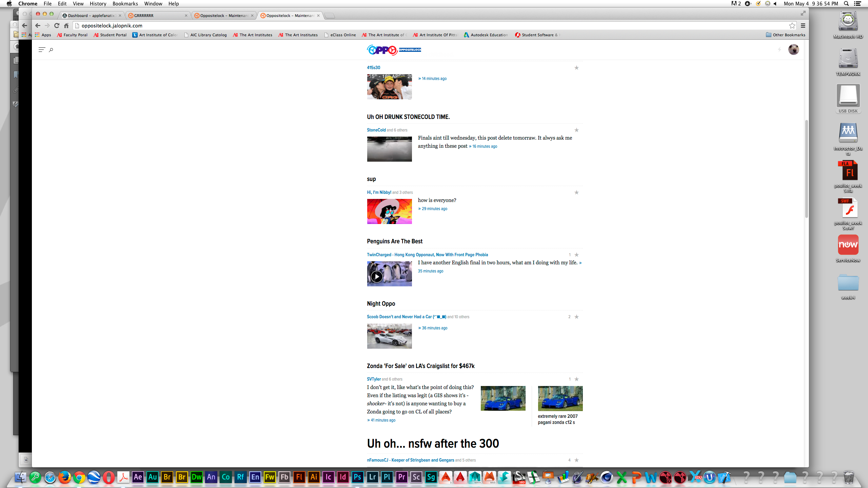
Task: Open the Apple menu
Action: coord(9,4)
